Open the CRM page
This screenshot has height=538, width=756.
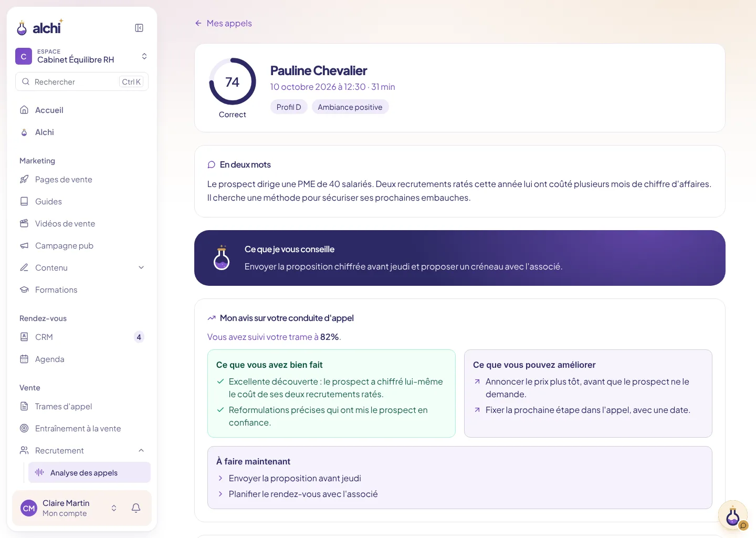pos(82,337)
